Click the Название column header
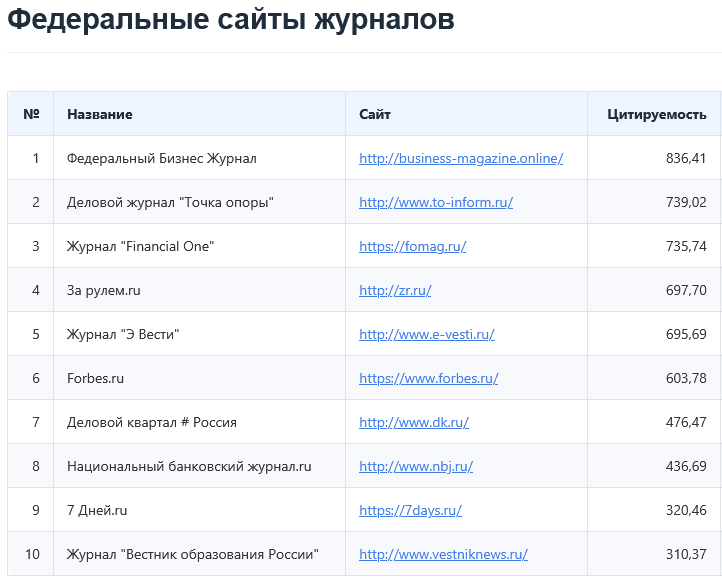 click(x=199, y=114)
